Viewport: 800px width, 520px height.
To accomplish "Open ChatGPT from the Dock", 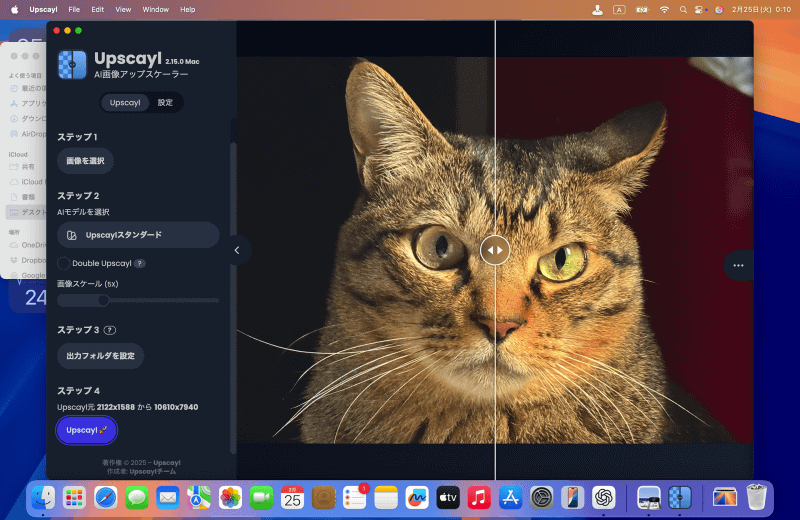I will coord(604,498).
